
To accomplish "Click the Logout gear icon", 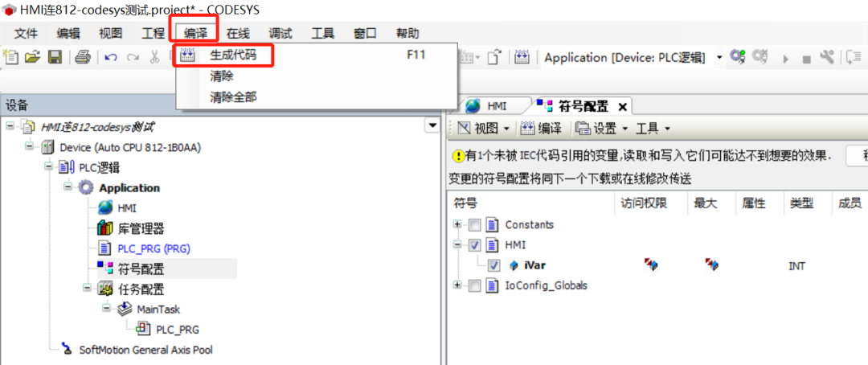I will click(x=760, y=56).
